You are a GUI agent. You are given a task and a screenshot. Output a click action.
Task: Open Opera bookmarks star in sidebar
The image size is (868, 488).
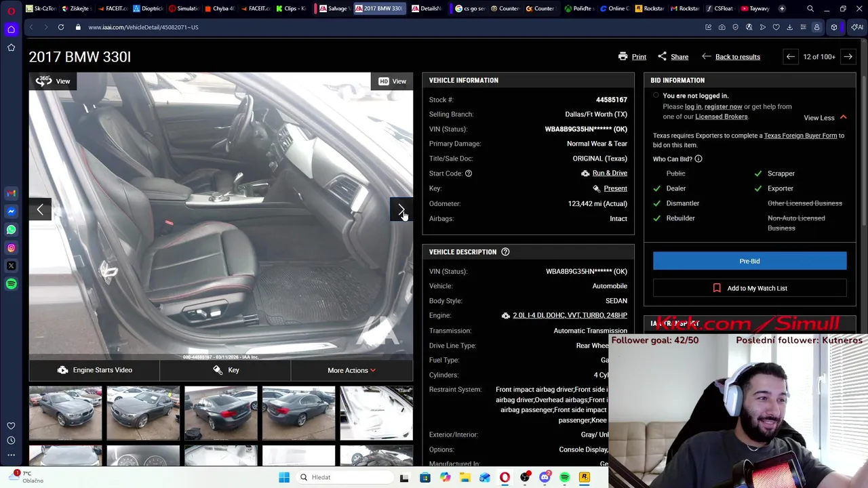[11, 47]
